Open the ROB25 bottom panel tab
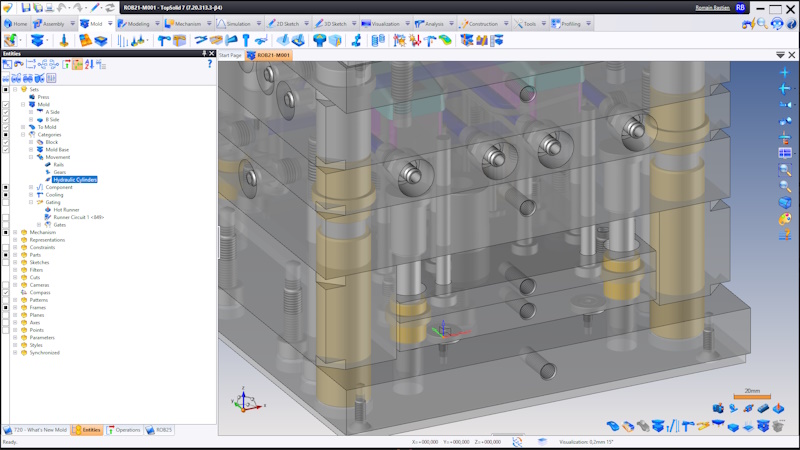Viewport: 800px width, 450px height. [x=159, y=430]
